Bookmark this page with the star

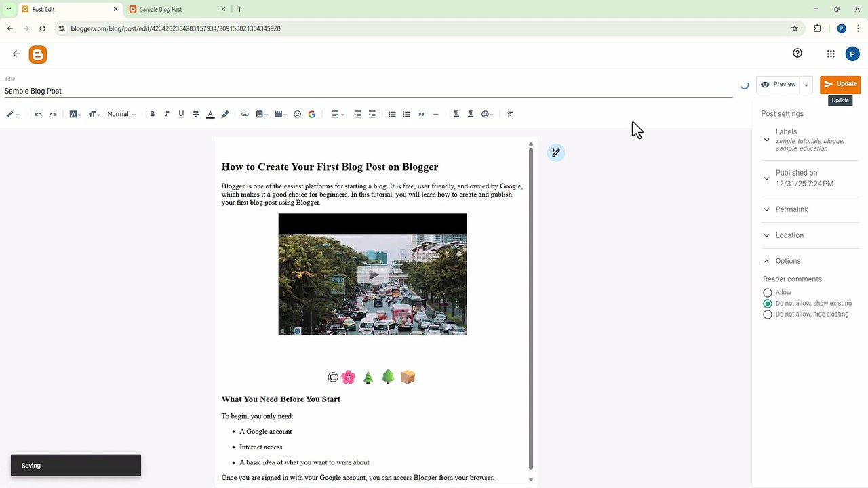click(795, 28)
